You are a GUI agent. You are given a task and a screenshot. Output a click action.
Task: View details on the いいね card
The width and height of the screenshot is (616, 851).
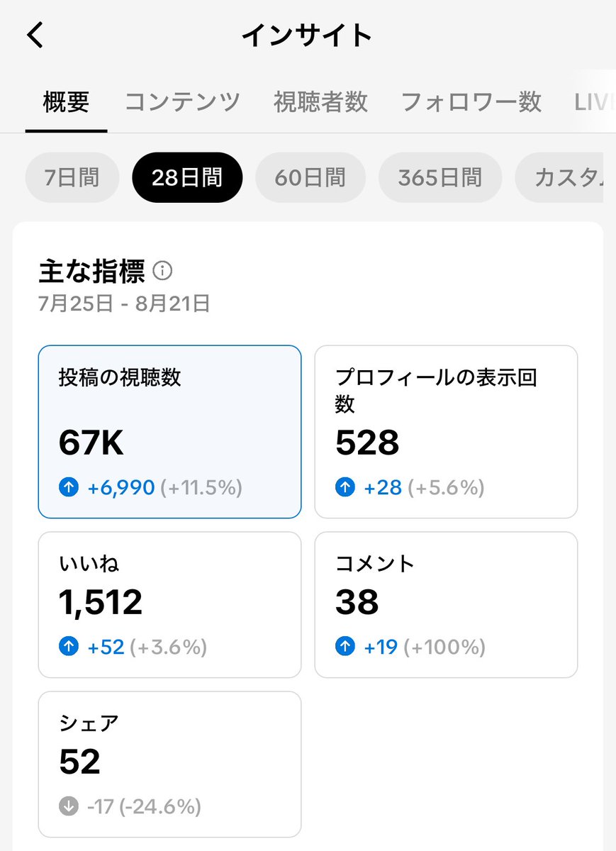point(169,603)
